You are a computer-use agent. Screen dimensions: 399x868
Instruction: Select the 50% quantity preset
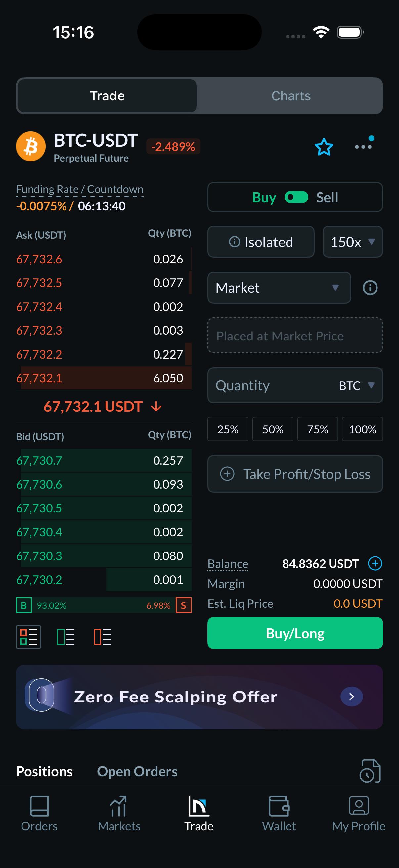click(272, 429)
